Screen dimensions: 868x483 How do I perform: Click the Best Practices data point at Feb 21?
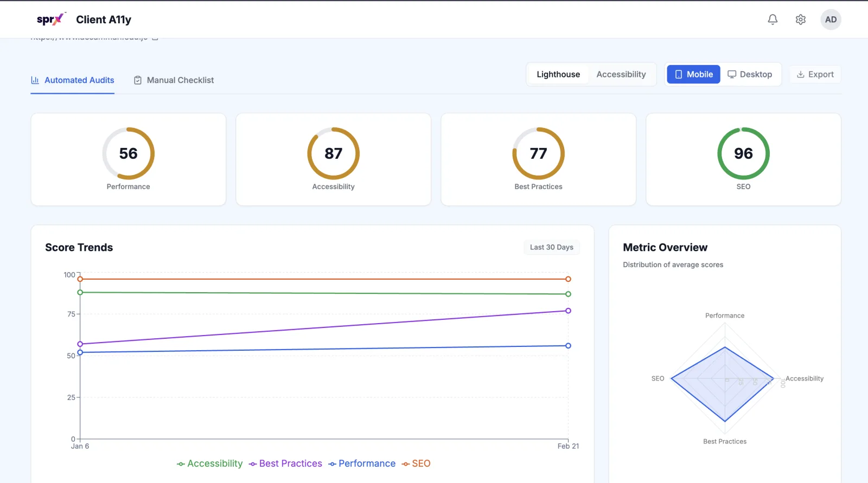tap(568, 311)
